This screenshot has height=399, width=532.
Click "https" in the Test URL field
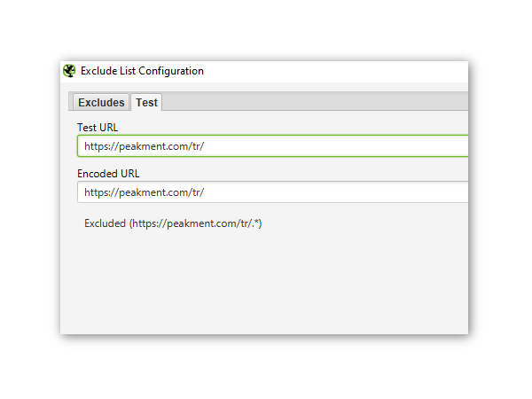click(x=98, y=146)
